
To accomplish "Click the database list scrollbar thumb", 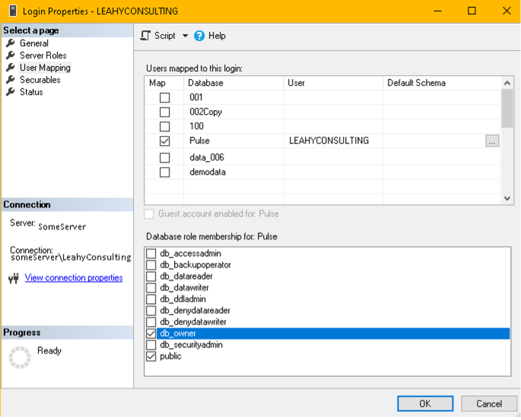I will [507, 108].
